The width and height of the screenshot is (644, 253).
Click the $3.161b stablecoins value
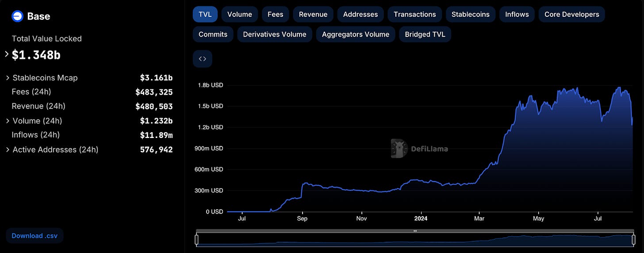coord(156,78)
